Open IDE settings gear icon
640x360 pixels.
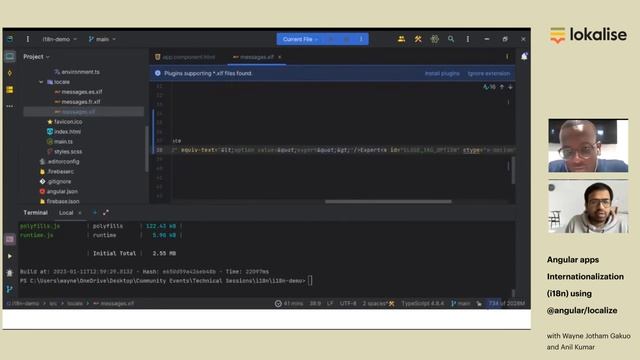(434, 39)
